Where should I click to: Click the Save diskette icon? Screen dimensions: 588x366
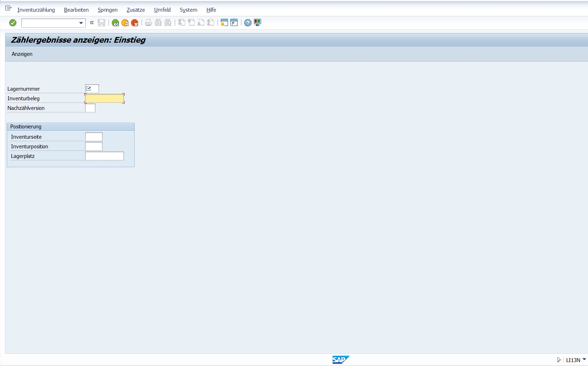click(x=102, y=23)
